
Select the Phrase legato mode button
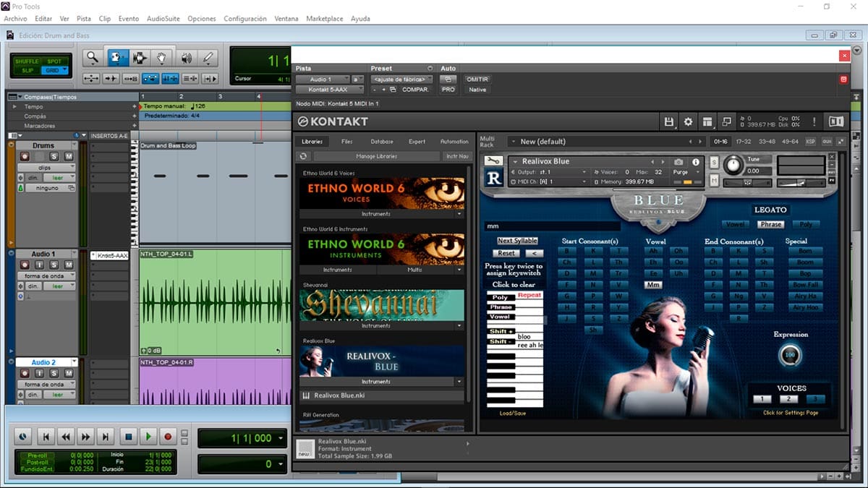tap(770, 224)
